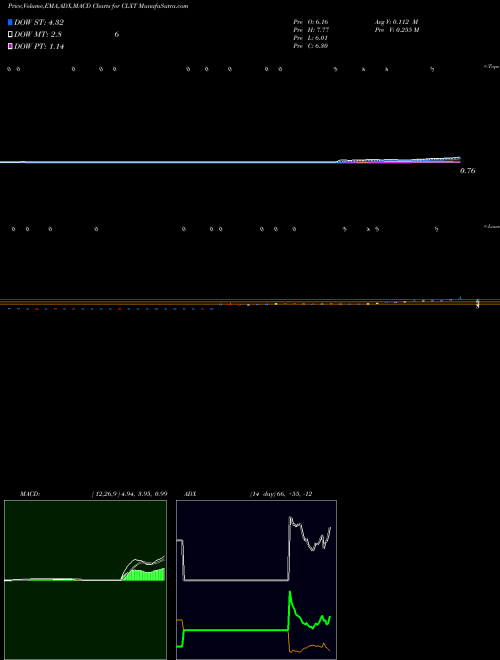500x660 pixels.
Task: Open the MACD chart panel
Action: pyautogui.click(x=85, y=580)
